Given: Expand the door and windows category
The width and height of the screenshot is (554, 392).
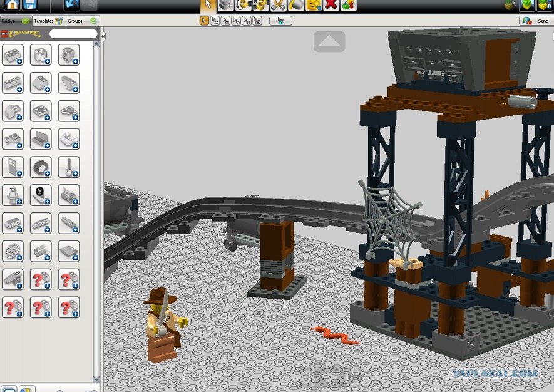Looking at the screenshot, I should coord(13,167).
